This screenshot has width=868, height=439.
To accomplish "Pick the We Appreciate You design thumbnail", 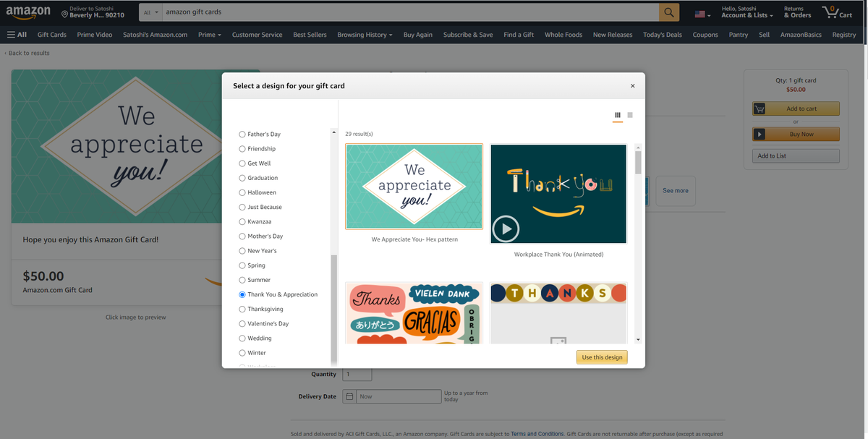I will point(414,187).
